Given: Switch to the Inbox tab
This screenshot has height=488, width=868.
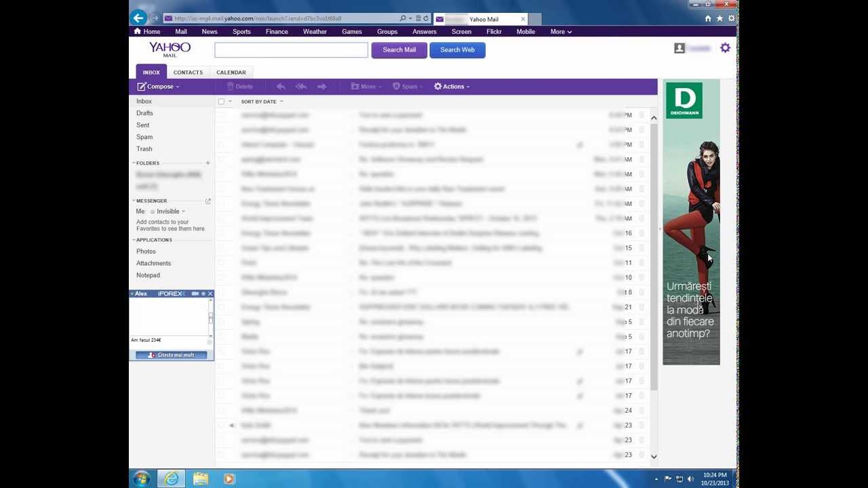Looking at the screenshot, I should (151, 72).
